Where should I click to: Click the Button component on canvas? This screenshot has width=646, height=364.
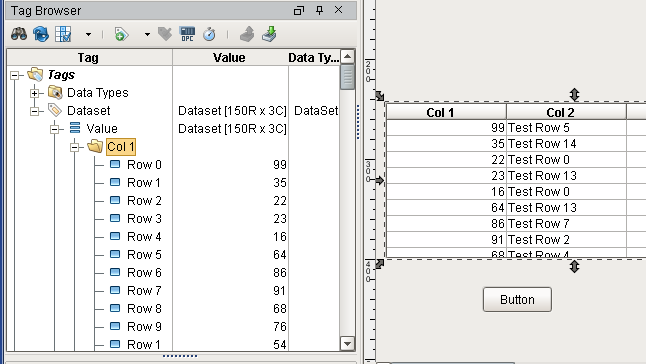(x=517, y=299)
